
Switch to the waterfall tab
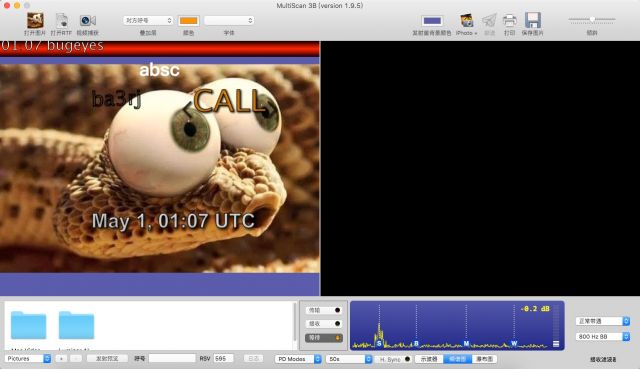pyautogui.click(x=484, y=359)
